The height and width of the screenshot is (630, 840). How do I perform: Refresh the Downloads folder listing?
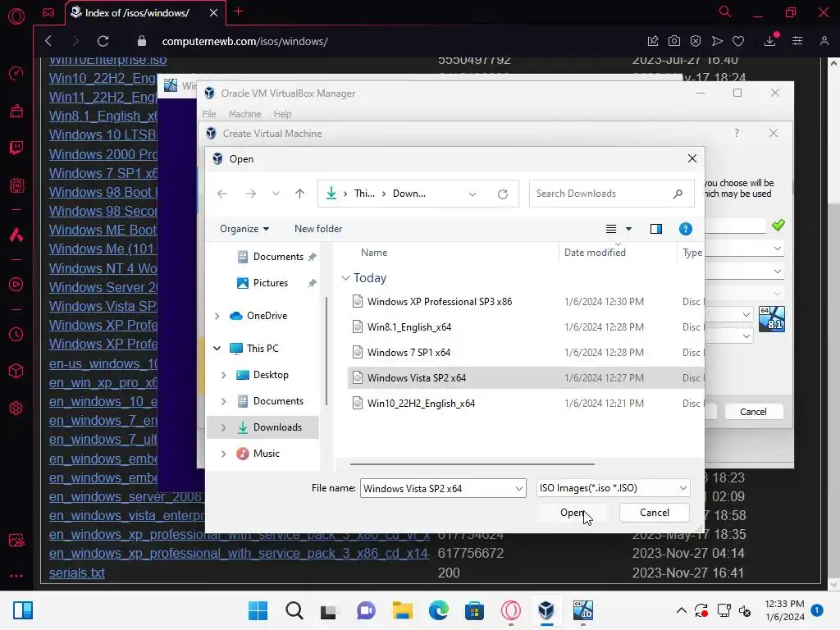pyautogui.click(x=503, y=194)
